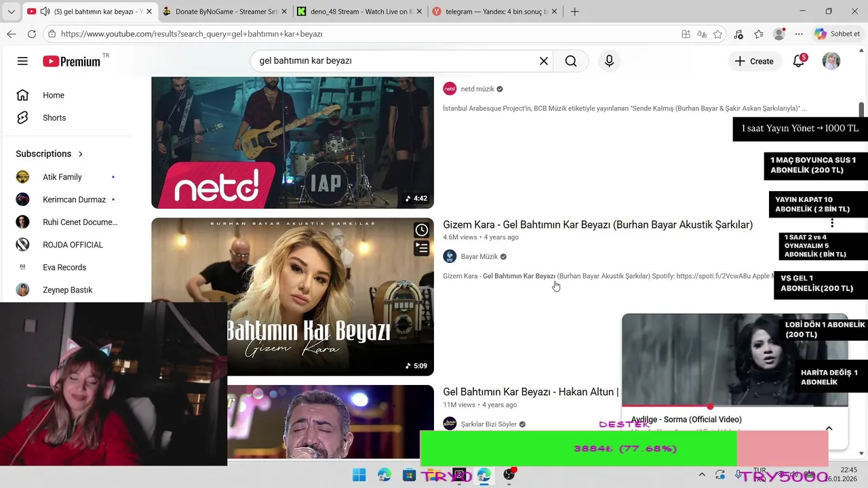The image size is (868, 488).
Task: Reload the page with refresh icon
Action: click(x=32, y=34)
